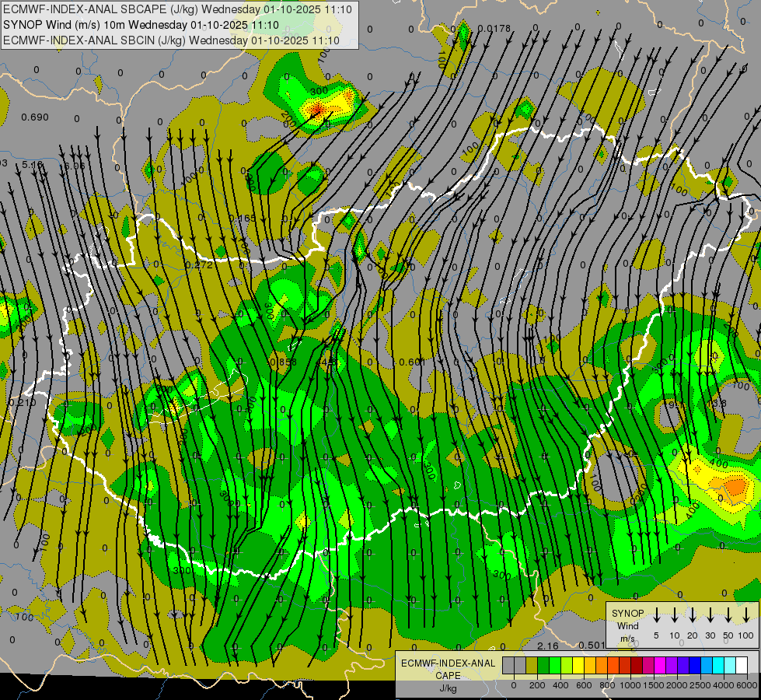Click the white swatch at 6000 J/kg
This screenshot has width=761, height=700.
pyautogui.click(x=741, y=665)
